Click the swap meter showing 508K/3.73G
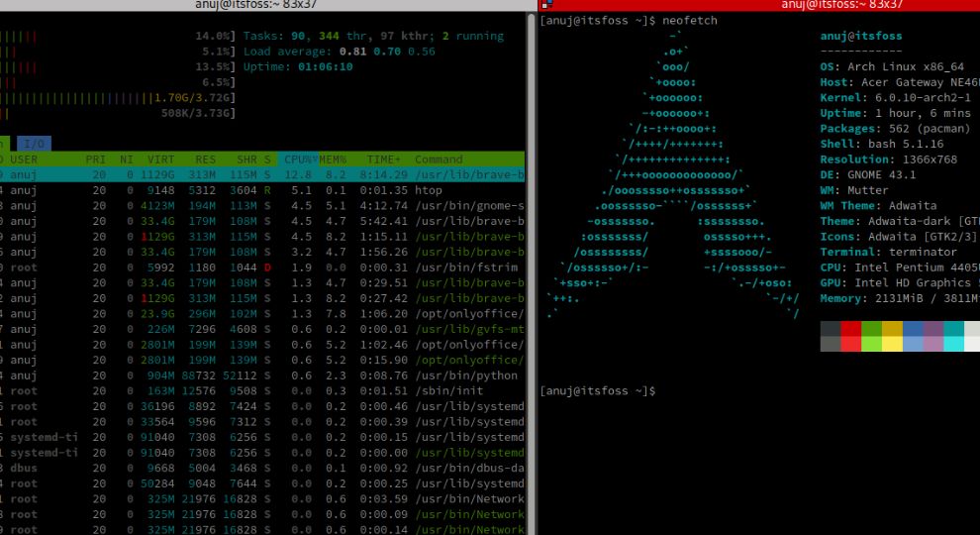The image size is (980, 535). pyautogui.click(x=118, y=113)
